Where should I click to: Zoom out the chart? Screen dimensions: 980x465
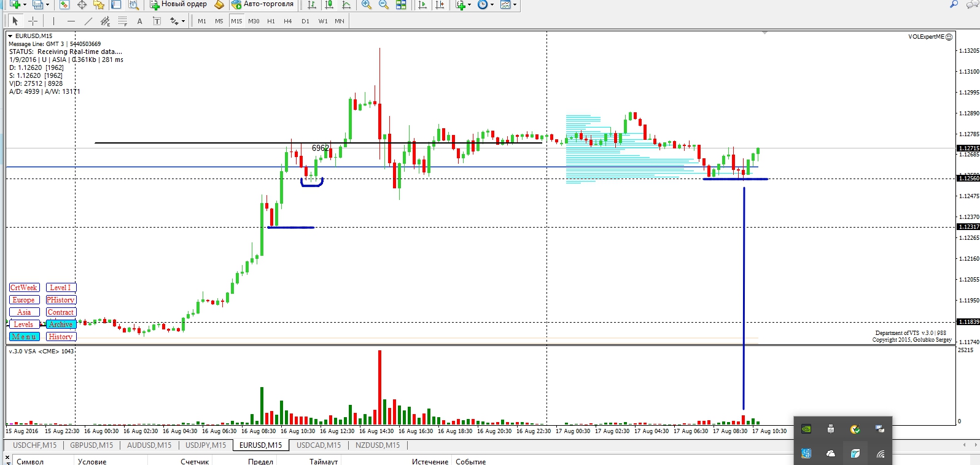[384, 4]
